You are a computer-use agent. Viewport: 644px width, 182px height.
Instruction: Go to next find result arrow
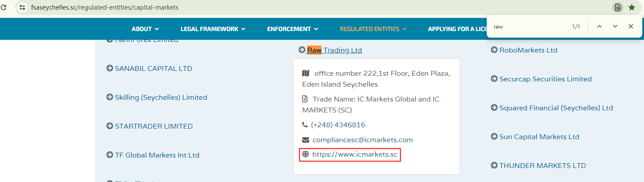pyautogui.click(x=615, y=27)
